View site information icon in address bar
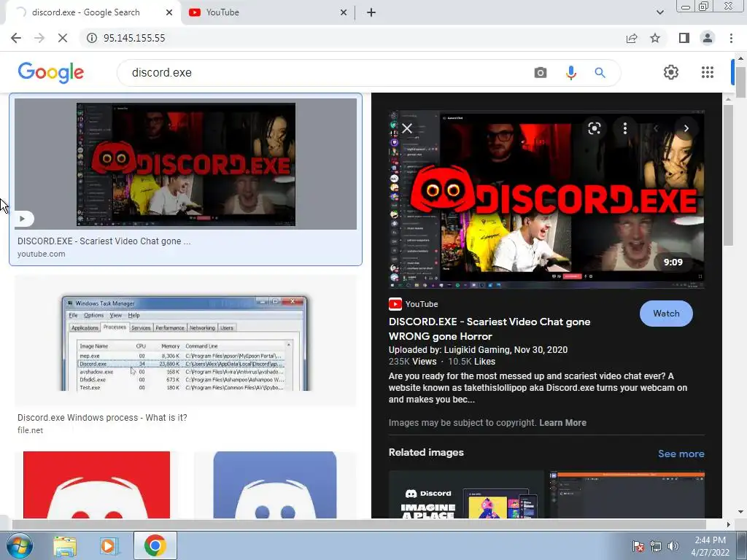 92,38
